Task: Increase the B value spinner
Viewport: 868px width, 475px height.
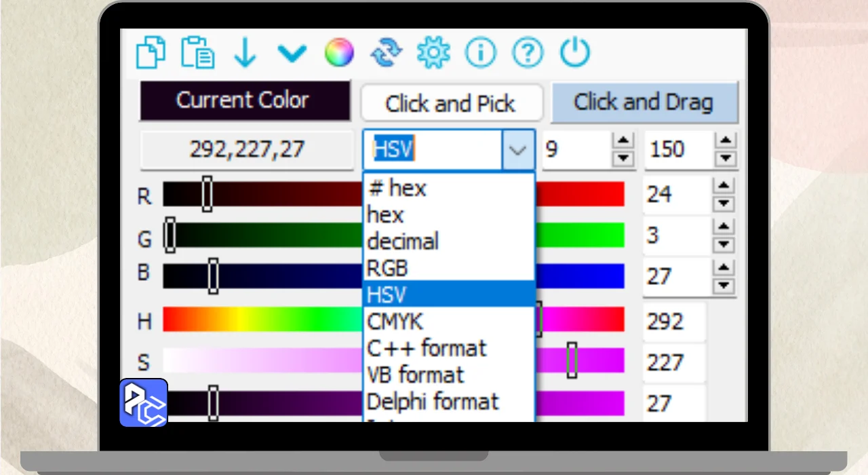Action: (725, 267)
